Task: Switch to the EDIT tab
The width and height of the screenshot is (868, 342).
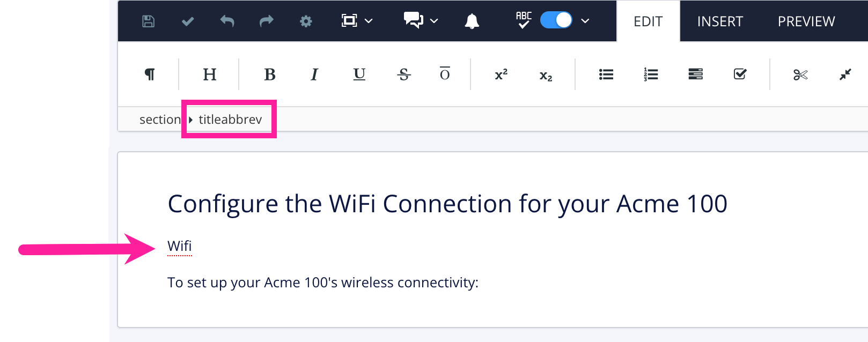Action: [x=648, y=21]
